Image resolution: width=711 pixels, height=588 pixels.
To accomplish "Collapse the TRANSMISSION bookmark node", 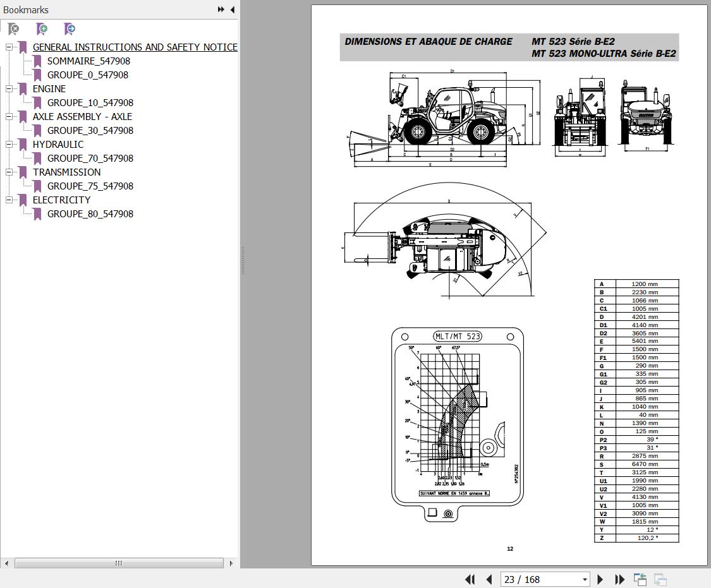I will (x=9, y=172).
